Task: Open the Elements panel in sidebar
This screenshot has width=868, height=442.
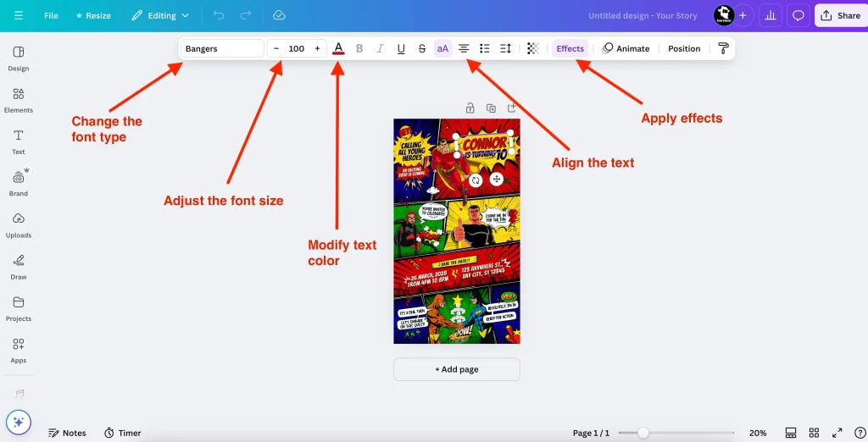Action: coord(19,99)
